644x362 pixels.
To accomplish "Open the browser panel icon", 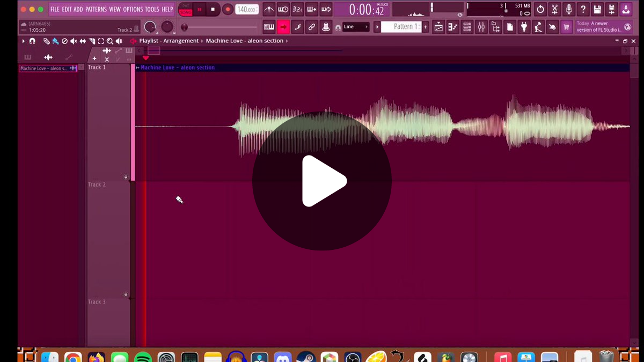I will tap(495, 27).
